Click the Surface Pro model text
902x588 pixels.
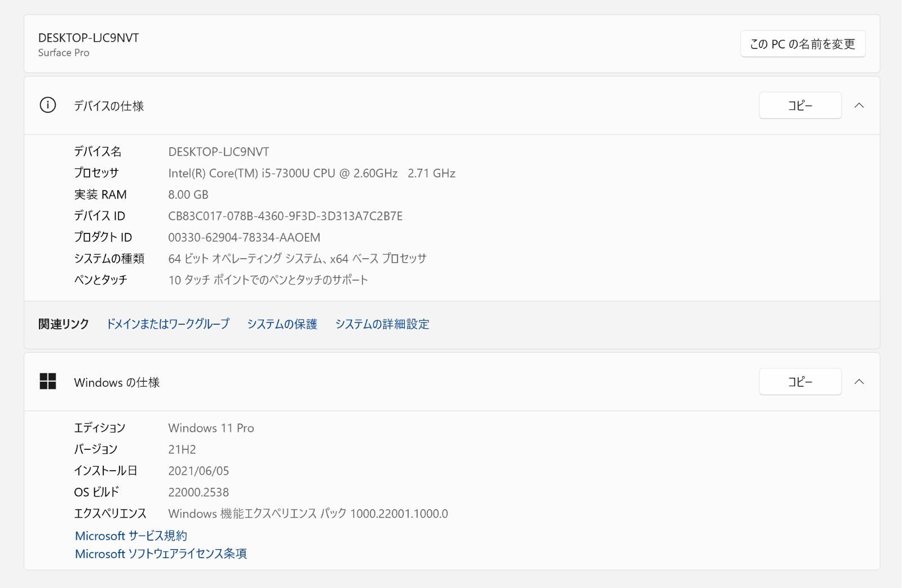(x=64, y=52)
